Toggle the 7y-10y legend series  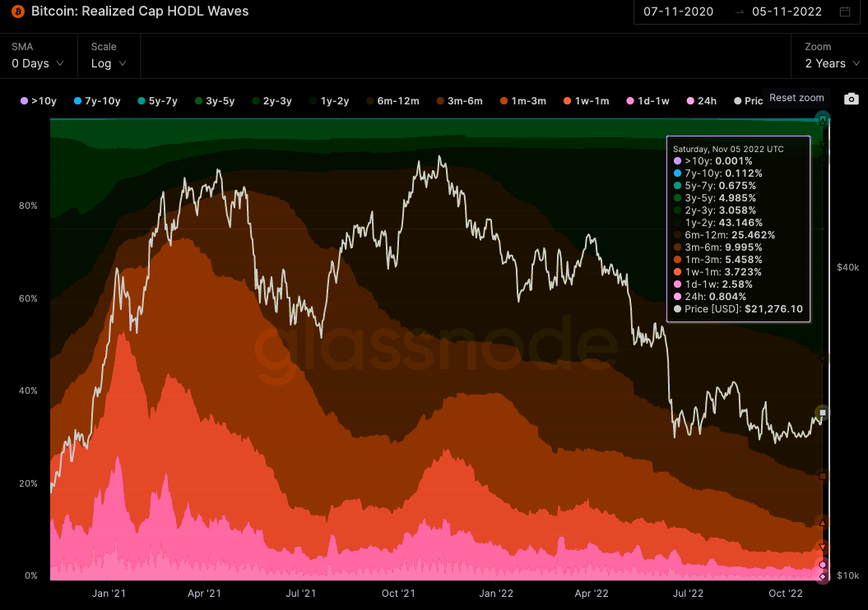97,100
